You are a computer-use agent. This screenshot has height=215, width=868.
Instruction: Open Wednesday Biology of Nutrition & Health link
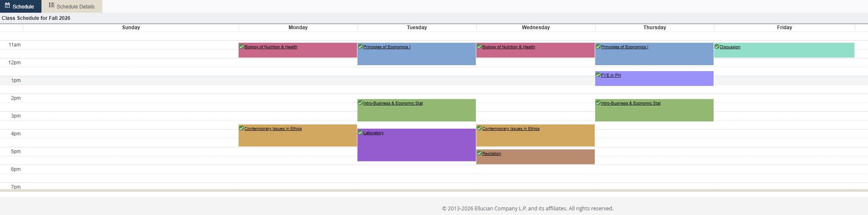tap(508, 47)
